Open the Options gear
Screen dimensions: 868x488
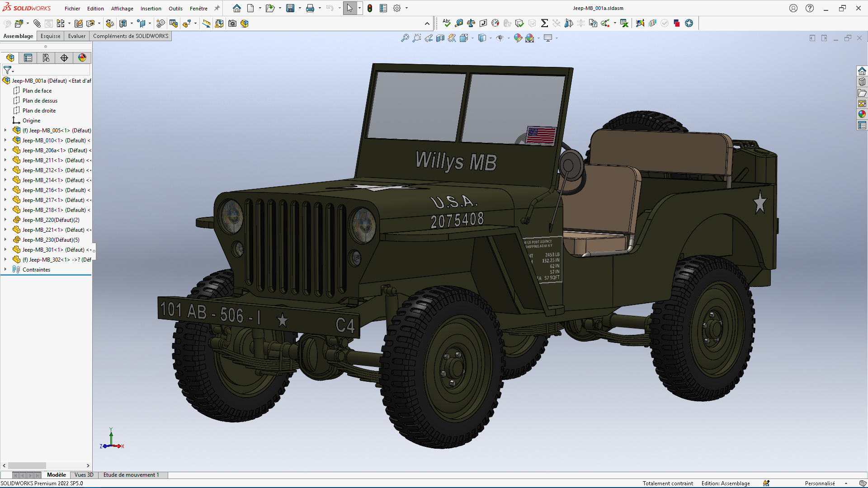pyautogui.click(x=397, y=8)
